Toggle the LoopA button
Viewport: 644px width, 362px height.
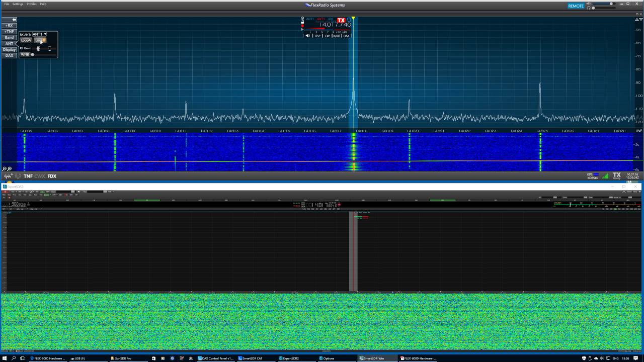tap(26, 40)
